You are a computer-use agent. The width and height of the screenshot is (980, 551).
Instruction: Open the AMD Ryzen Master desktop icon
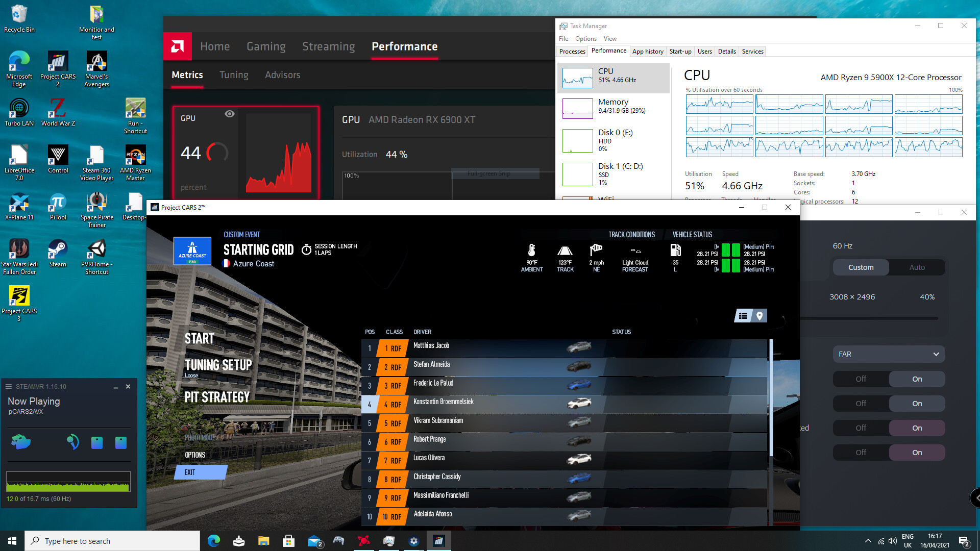[x=135, y=163]
